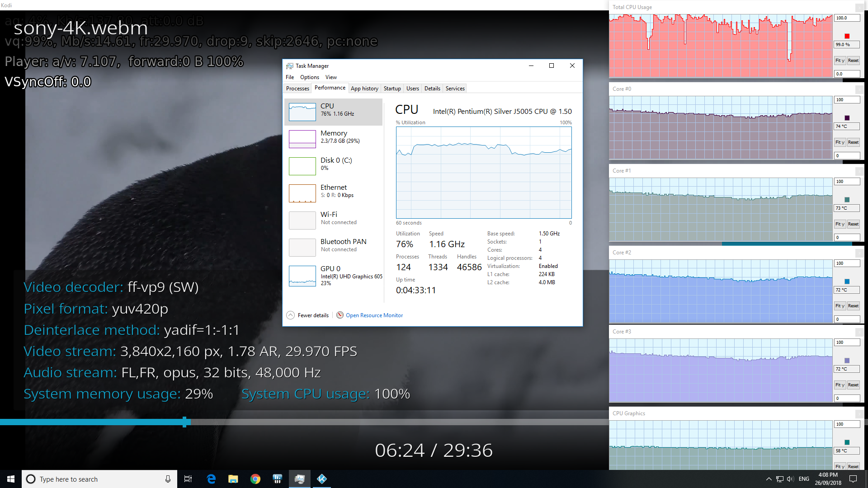Click the Resource Monitor gauge icon
This screenshot has width=868, height=488.
340,315
